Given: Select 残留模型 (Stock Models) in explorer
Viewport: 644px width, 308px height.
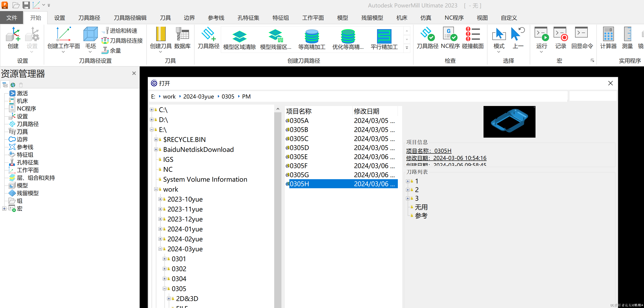Looking at the screenshot, I should pyautogui.click(x=28, y=193).
